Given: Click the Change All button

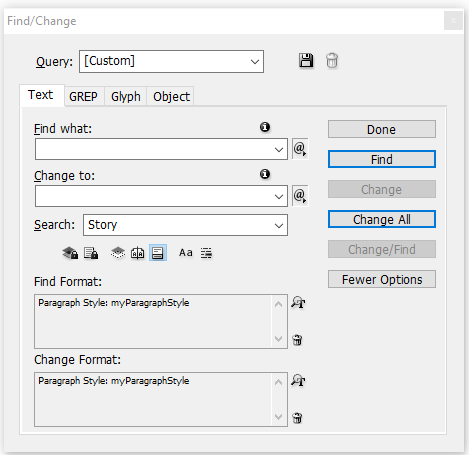Looking at the screenshot, I should 382,219.
